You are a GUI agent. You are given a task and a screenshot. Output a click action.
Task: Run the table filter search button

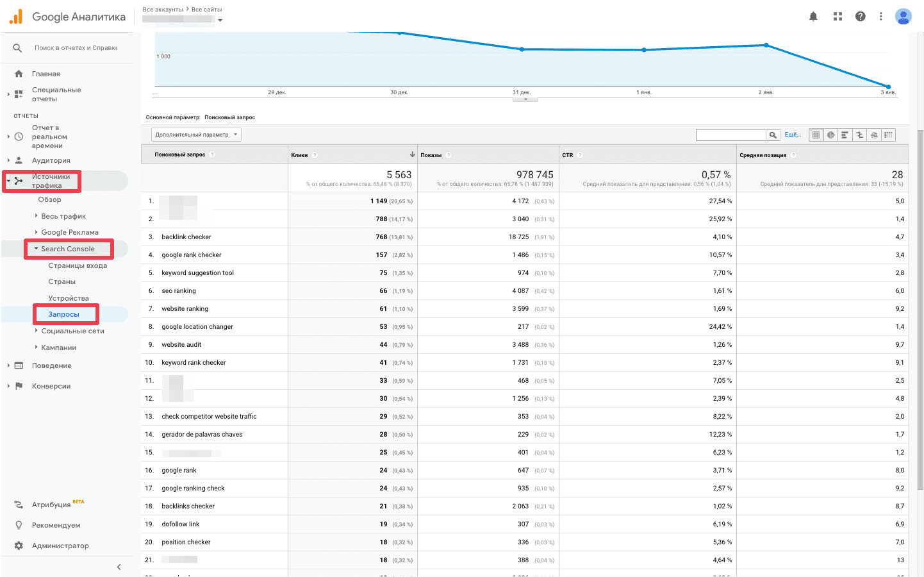point(773,135)
